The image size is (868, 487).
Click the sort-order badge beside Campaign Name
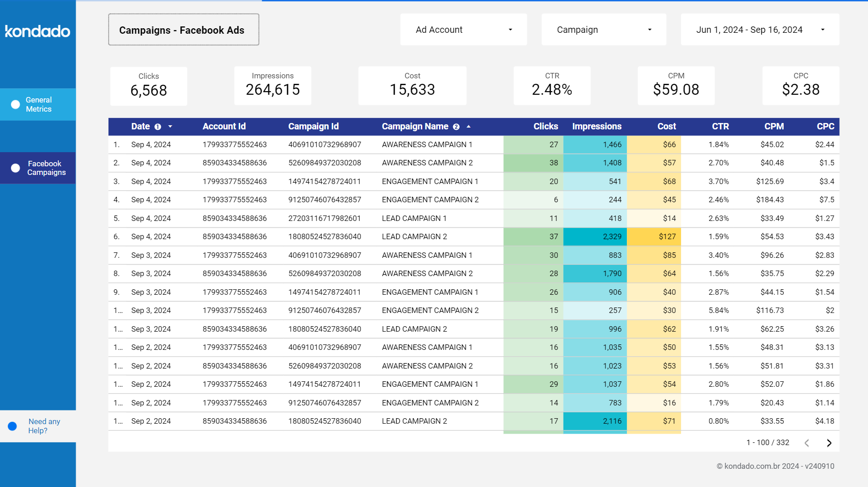(456, 127)
